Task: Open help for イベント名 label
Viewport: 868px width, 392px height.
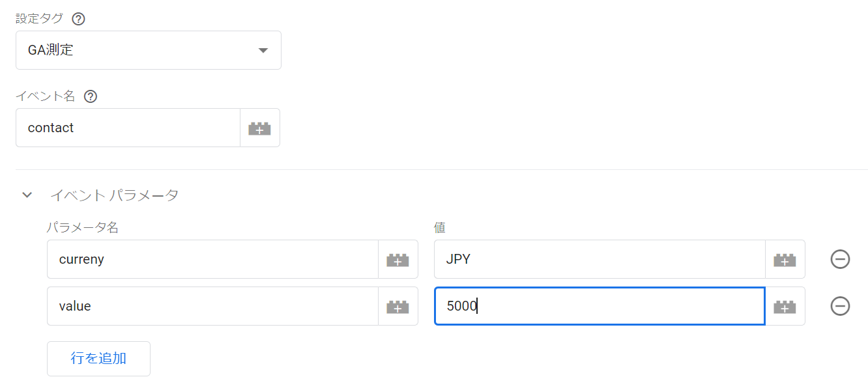Action: pyautogui.click(x=91, y=96)
